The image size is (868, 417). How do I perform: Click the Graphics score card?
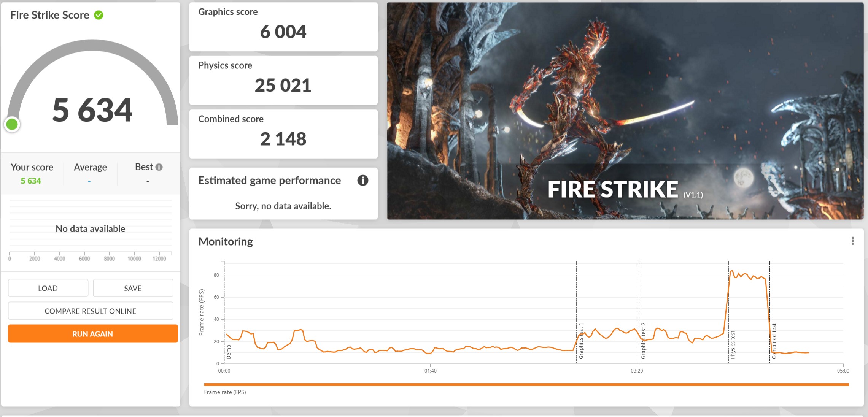click(x=283, y=27)
